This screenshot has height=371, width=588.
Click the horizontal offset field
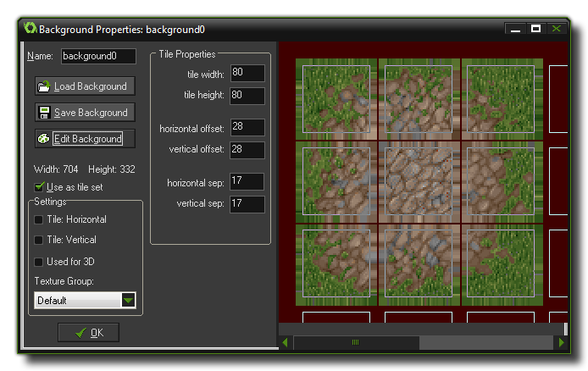247,128
